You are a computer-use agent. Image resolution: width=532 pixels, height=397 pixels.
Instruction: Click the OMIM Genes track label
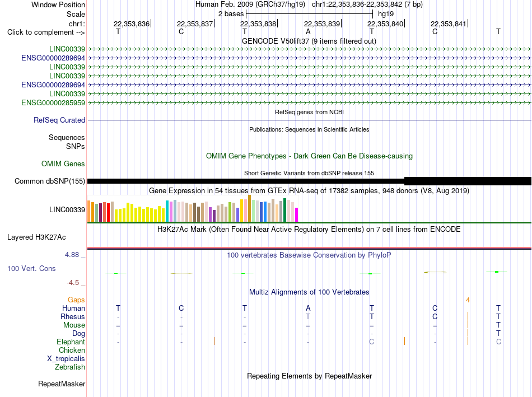pos(63,164)
